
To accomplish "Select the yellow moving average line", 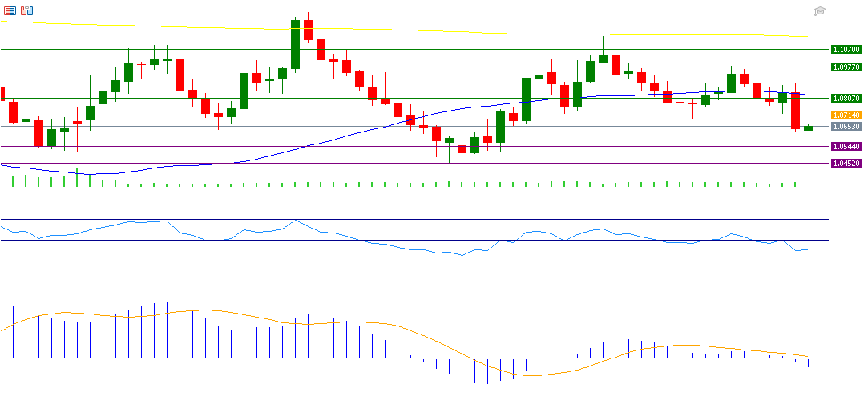I will pyautogui.click(x=481, y=31).
